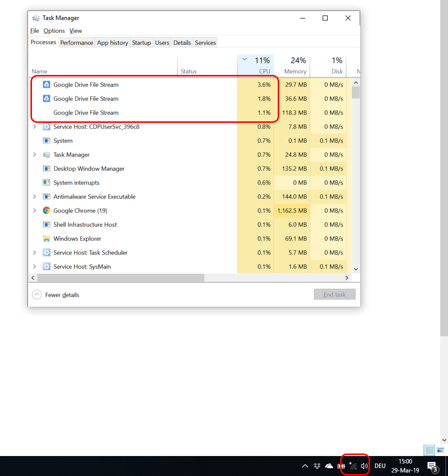Open the clock showing 15:00 29-Mar-19
This screenshot has width=448, height=476.
405,466
